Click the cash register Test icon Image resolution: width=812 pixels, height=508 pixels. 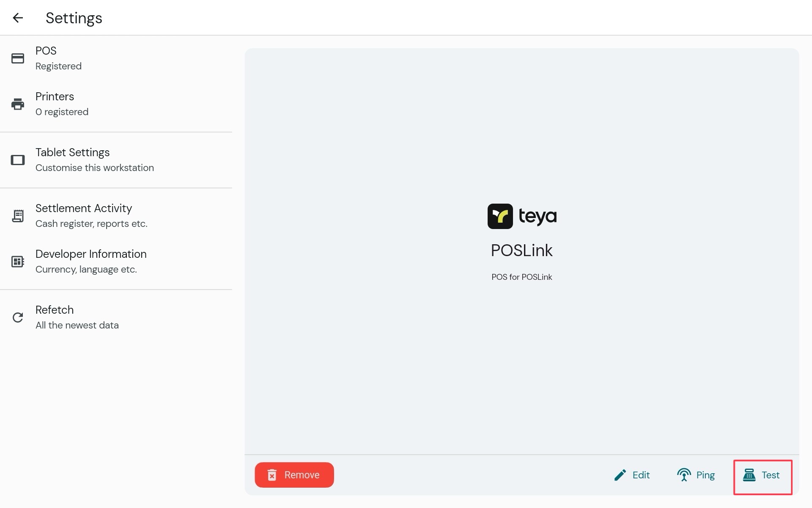tap(749, 475)
